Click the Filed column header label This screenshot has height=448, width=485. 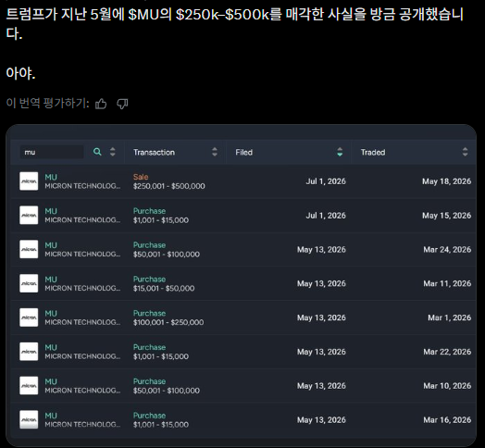[x=244, y=152]
